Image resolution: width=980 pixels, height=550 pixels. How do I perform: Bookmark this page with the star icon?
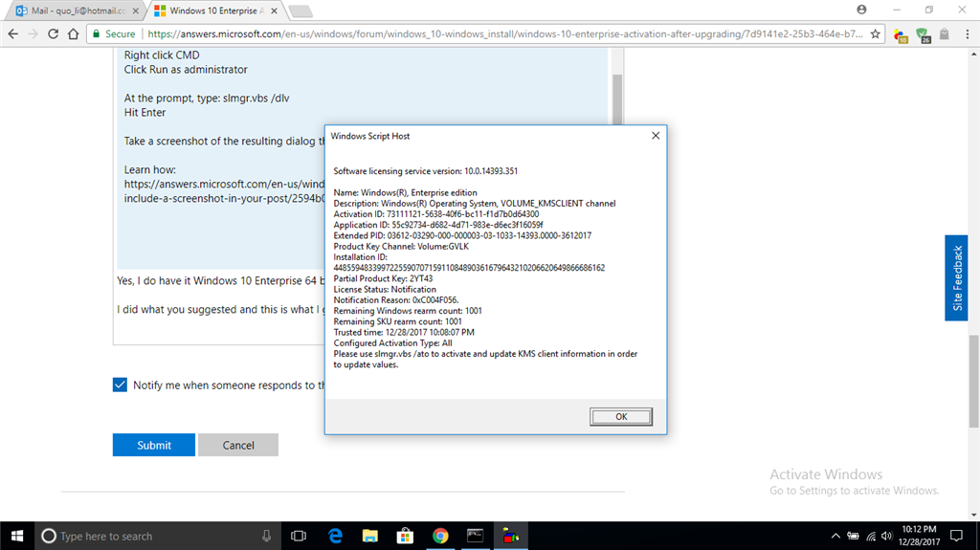[875, 33]
